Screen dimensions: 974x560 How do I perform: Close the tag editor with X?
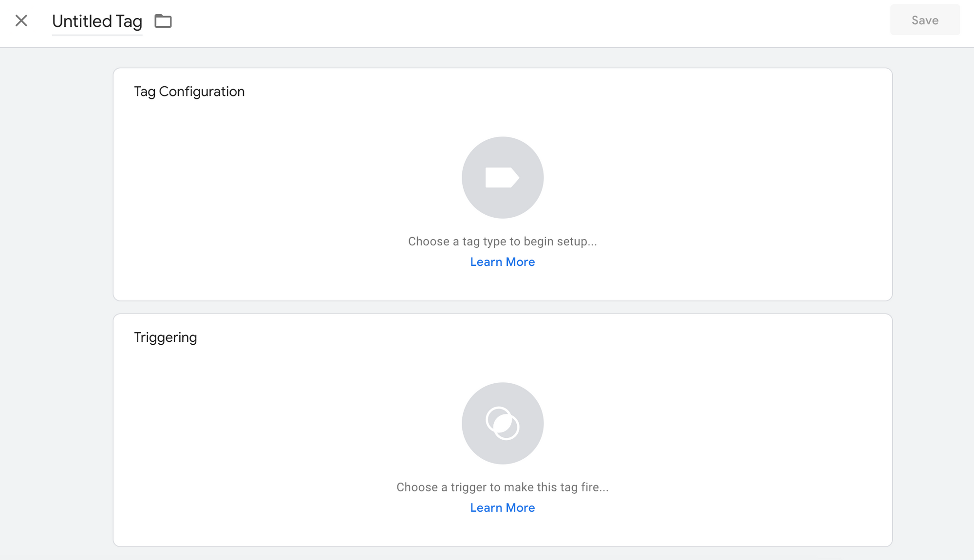pyautogui.click(x=21, y=20)
